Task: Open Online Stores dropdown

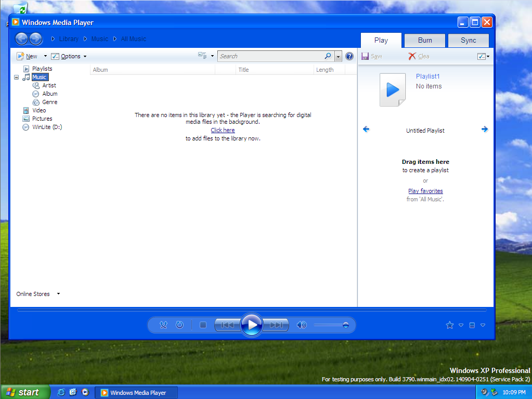Action: pyautogui.click(x=38, y=294)
